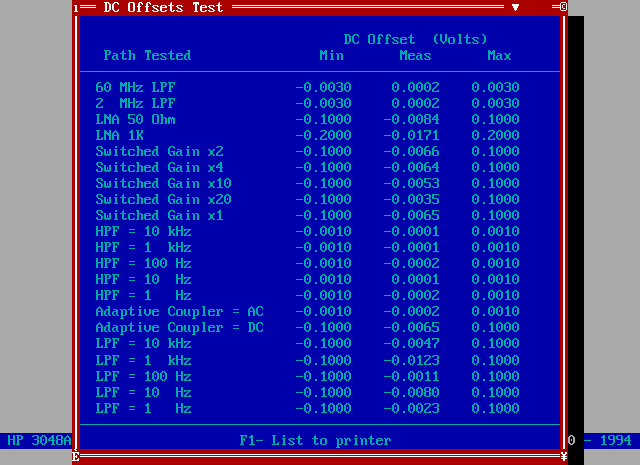The height and width of the screenshot is (465, 640).
Task: Click measured value -0.0084 for LNA 50 Ohm
Action: coord(411,120)
